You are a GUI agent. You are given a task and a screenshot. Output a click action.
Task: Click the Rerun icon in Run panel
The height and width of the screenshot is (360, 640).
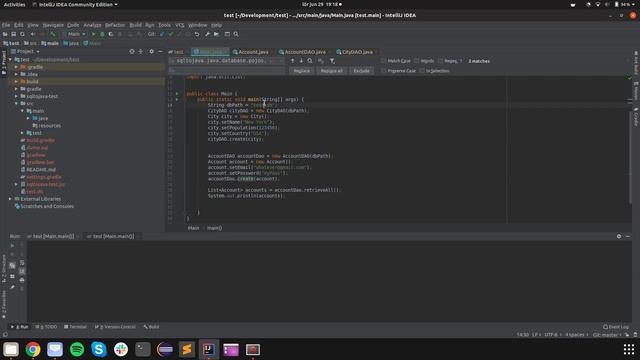click(12, 246)
